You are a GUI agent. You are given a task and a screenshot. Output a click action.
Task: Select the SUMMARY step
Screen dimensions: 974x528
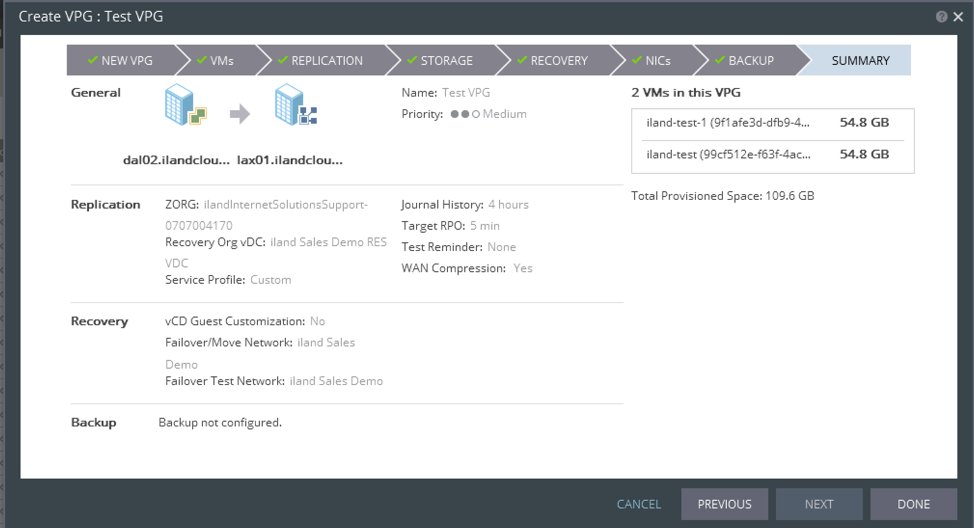(x=859, y=61)
